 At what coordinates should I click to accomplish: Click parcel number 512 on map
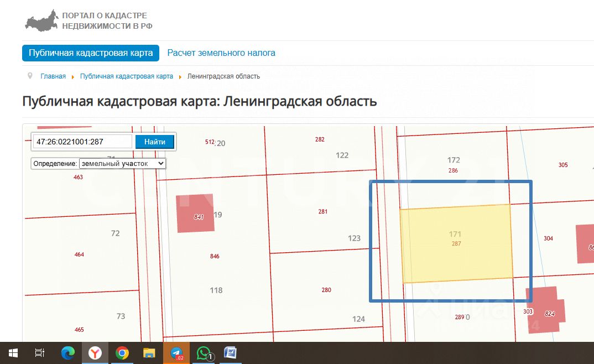210,142
